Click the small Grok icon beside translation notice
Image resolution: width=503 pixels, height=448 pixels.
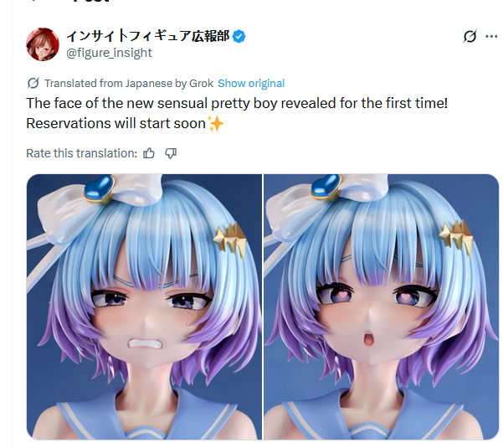pos(33,83)
